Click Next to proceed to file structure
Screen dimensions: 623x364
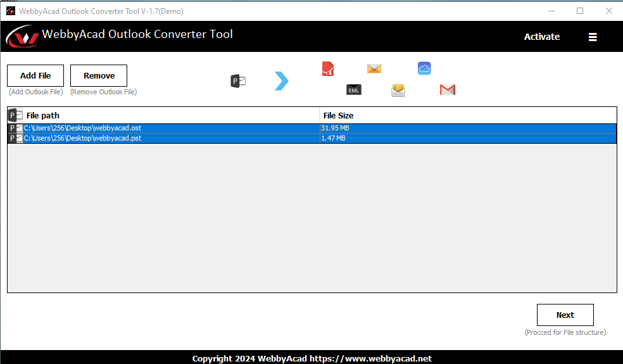click(565, 315)
